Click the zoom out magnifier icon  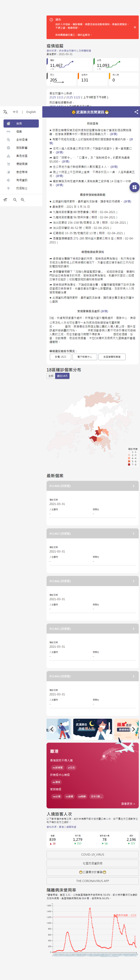(x=15, y=200)
